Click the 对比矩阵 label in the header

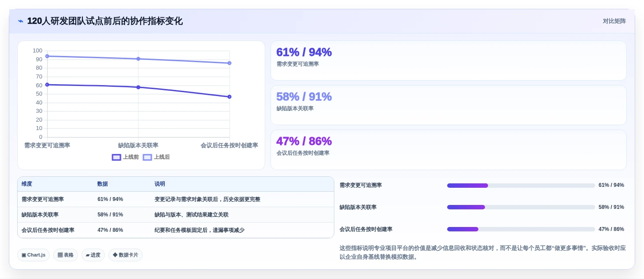pyautogui.click(x=614, y=21)
